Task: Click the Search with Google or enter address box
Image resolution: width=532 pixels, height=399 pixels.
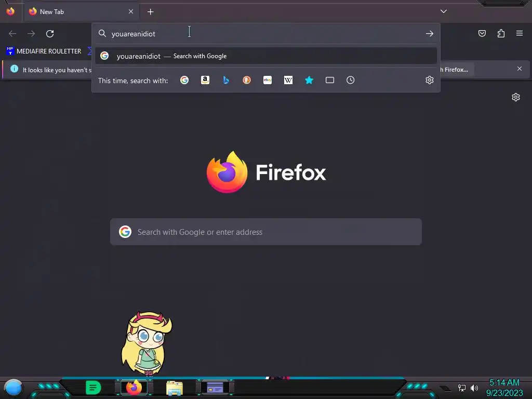Action: (x=266, y=232)
